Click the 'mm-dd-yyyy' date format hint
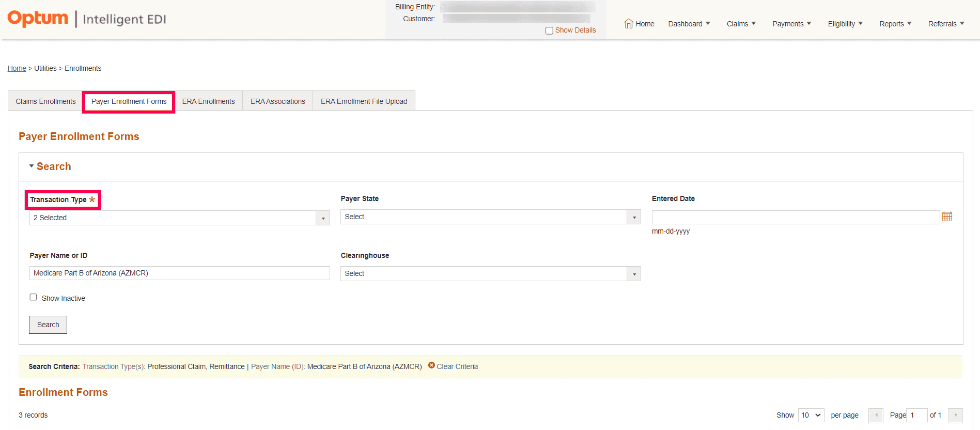 click(x=671, y=231)
